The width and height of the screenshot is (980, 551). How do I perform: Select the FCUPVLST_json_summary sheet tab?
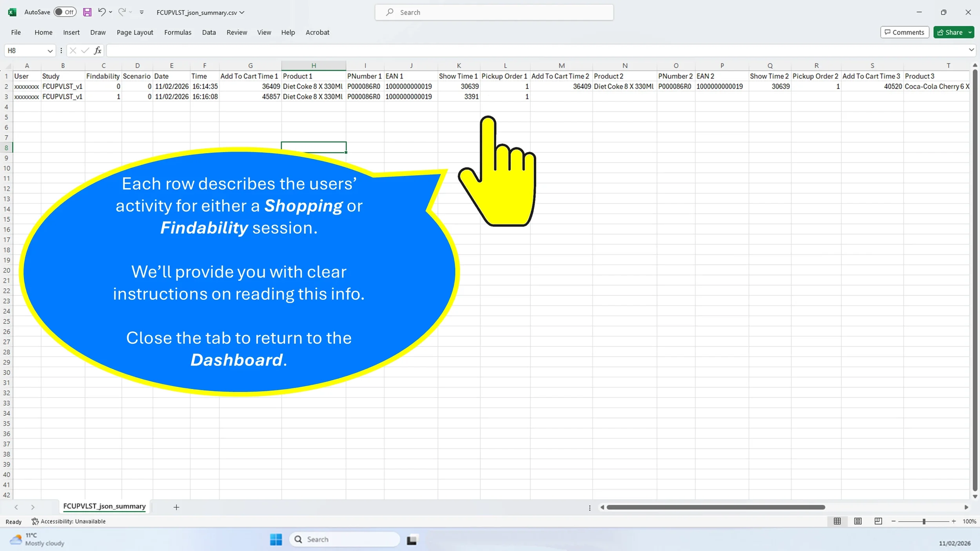click(x=104, y=506)
